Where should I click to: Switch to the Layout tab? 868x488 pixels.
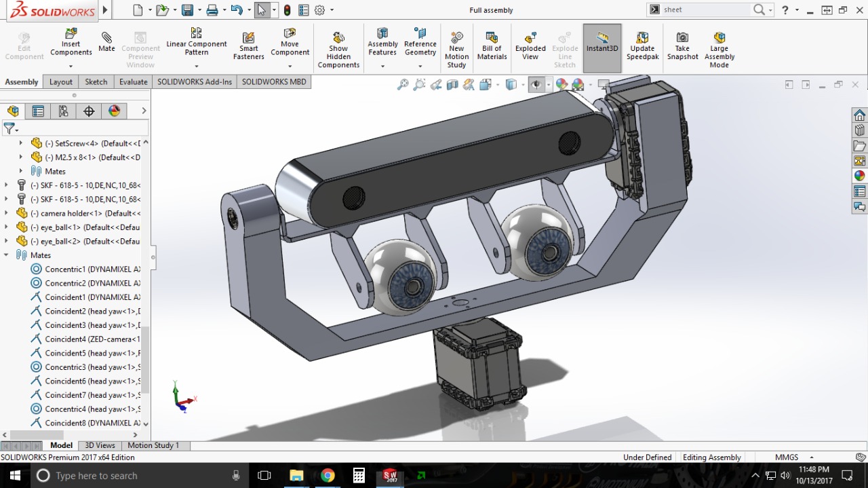point(60,81)
